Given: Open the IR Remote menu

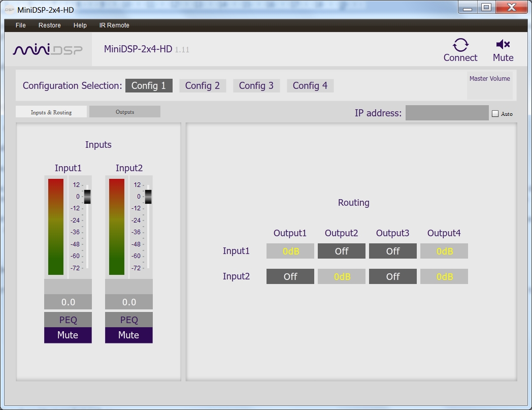Looking at the screenshot, I should click(114, 25).
